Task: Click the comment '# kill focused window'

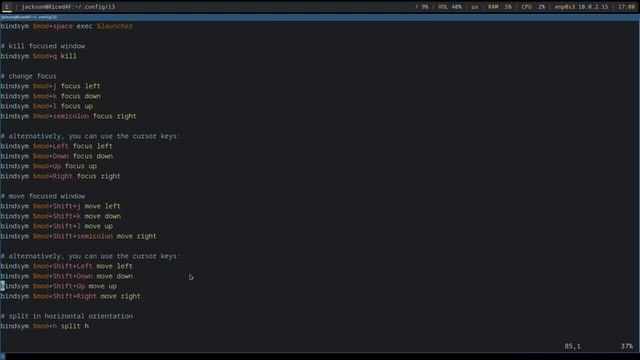Action: click(43, 46)
